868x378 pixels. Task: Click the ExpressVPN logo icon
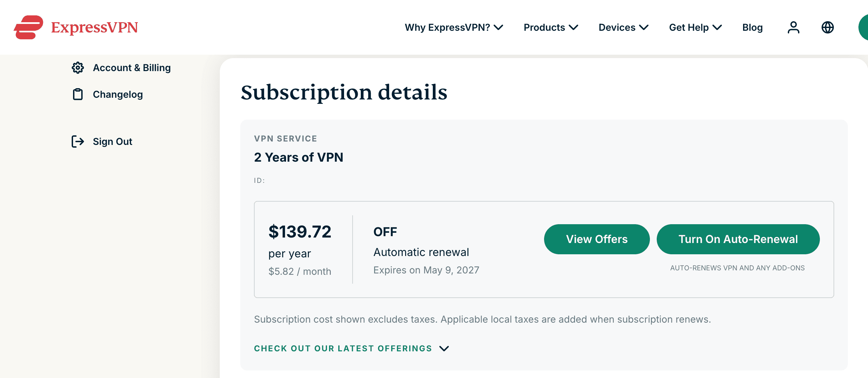[29, 27]
